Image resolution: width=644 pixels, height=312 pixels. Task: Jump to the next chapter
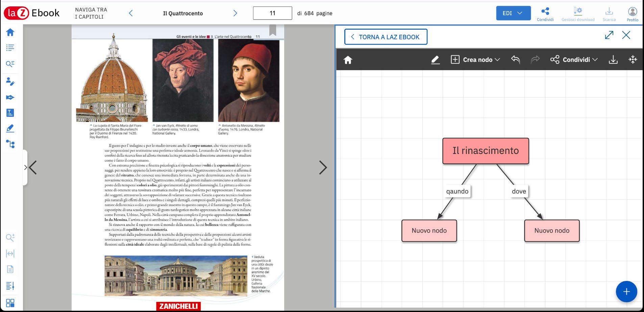click(235, 13)
